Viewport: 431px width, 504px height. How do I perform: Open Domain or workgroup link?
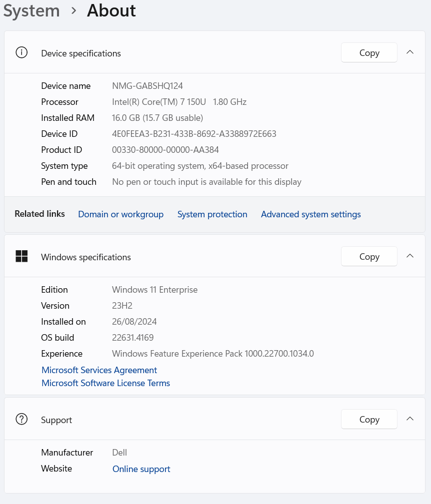120,214
